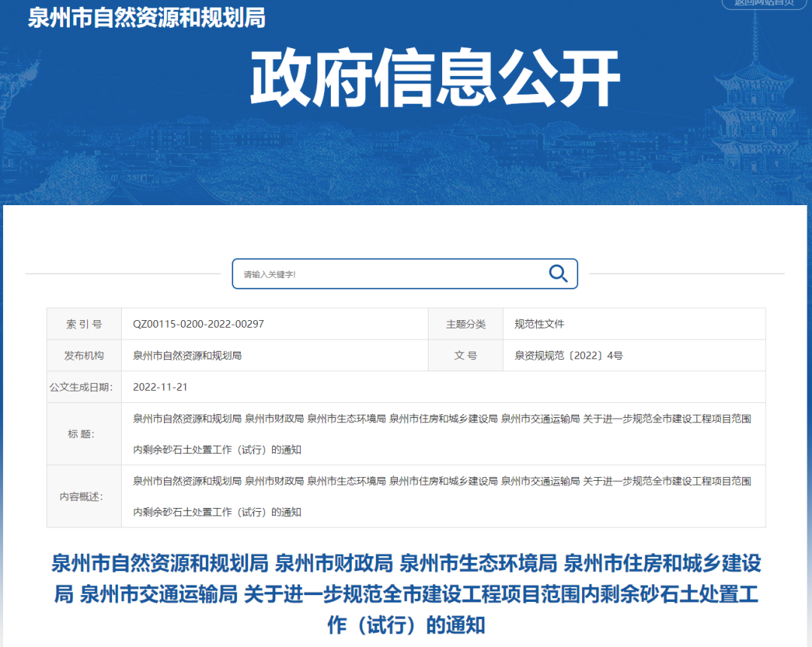This screenshot has width=812, height=647.
Task: Click the title text in 标题 row
Action: (x=441, y=419)
